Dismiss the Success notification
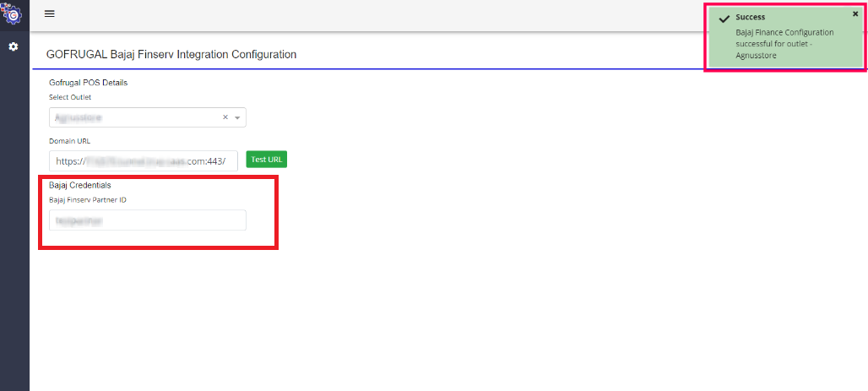868x391 pixels. point(855,14)
